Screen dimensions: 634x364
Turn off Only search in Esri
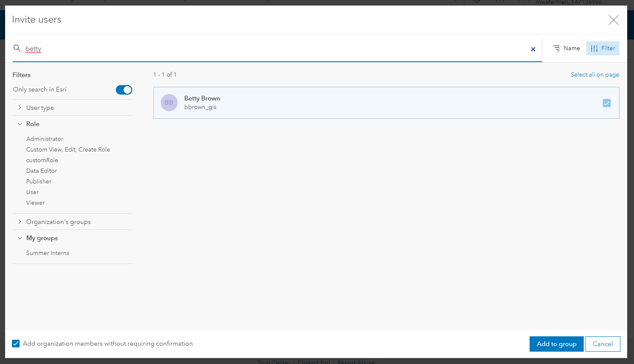tap(124, 90)
